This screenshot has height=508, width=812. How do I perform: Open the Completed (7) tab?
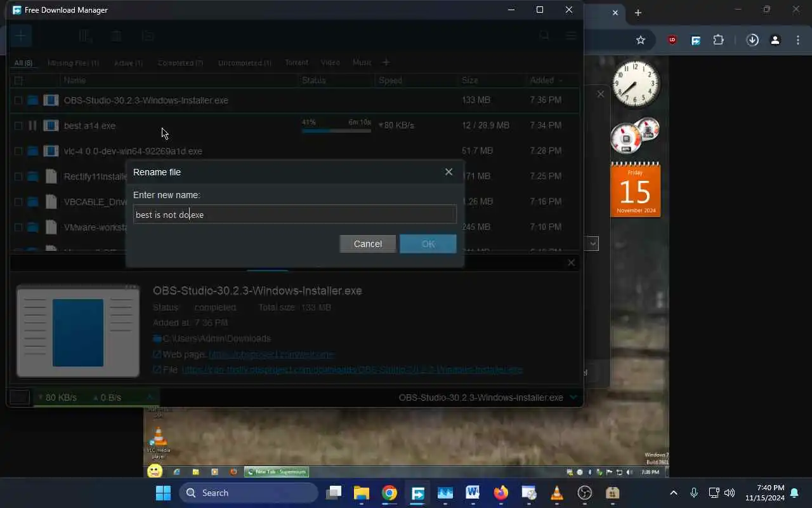pyautogui.click(x=180, y=63)
